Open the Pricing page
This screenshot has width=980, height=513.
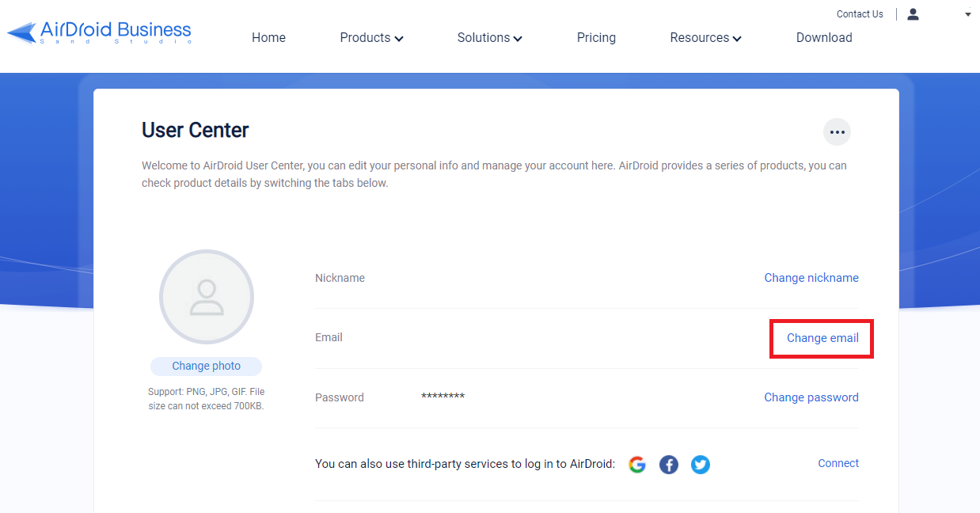point(596,37)
